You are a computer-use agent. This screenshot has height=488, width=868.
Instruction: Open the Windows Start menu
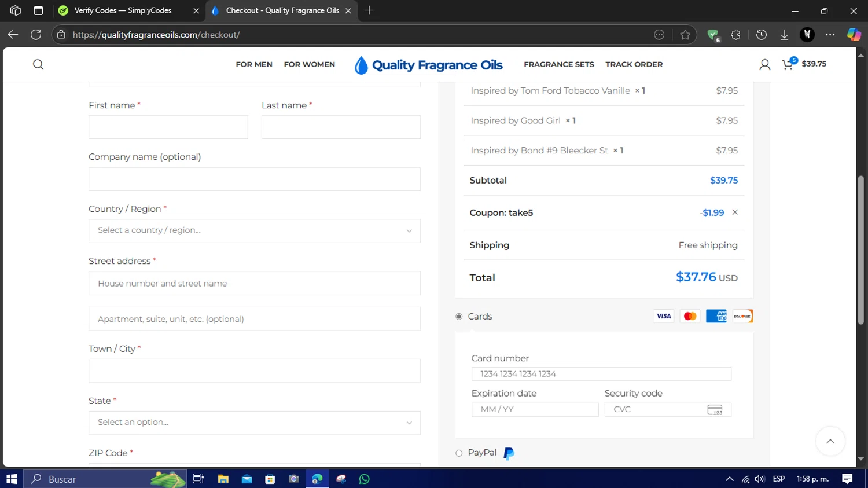12,479
